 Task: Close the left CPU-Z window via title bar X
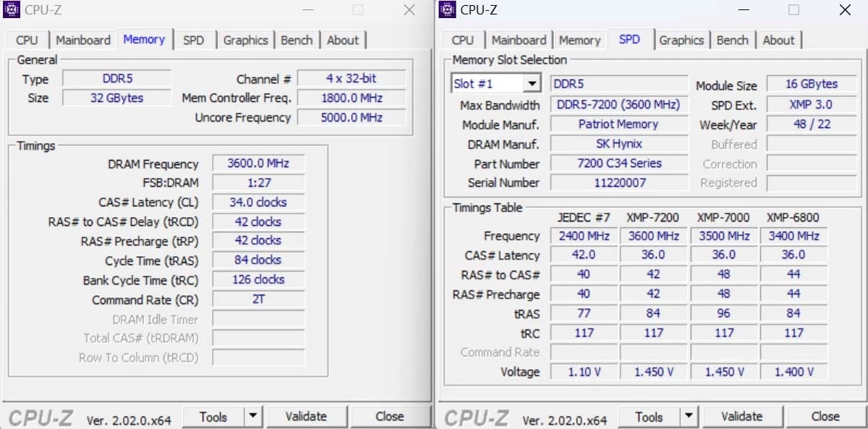(409, 10)
